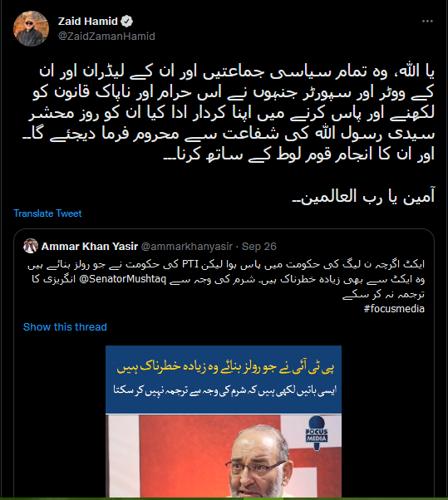
Task: Click the yellow Urdu headline in video
Action: click(225, 367)
